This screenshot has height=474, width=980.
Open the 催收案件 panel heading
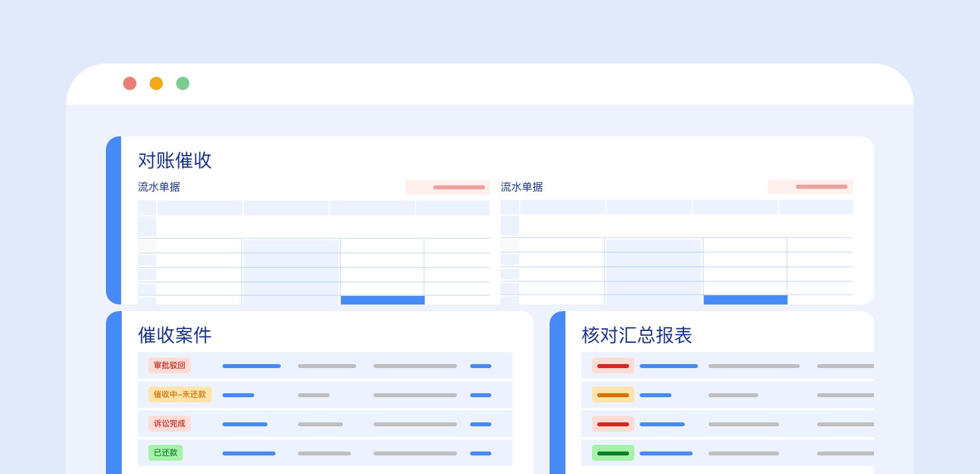175,335
